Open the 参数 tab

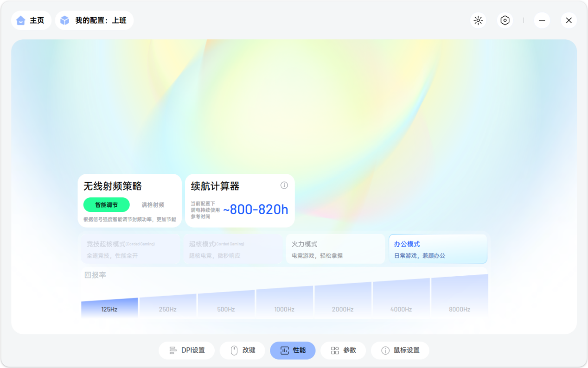coord(343,350)
